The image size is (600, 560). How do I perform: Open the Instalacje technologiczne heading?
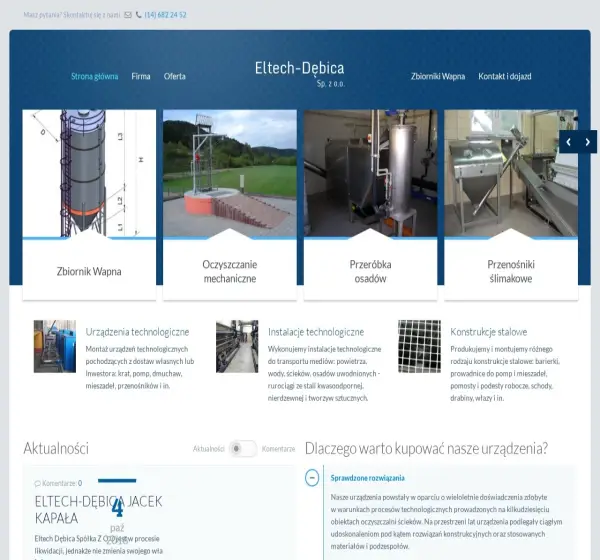(316, 332)
